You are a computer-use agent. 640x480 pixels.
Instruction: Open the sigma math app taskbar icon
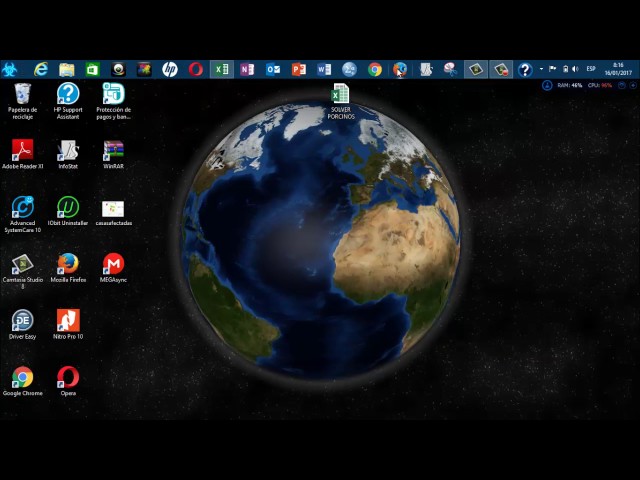[x=349, y=69]
